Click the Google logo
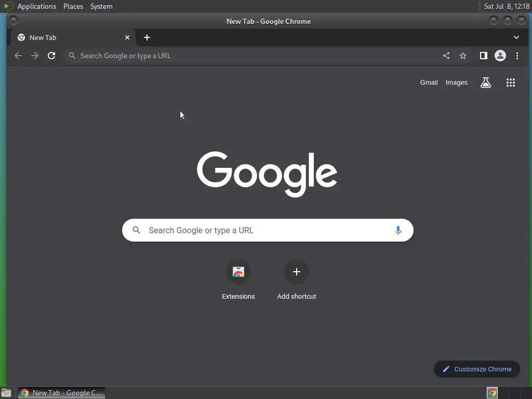This screenshot has height=399, width=532. (x=267, y=174)
